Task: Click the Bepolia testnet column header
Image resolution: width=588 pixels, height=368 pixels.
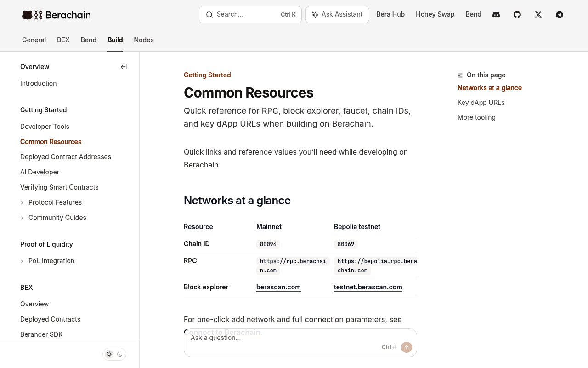Action: pyautogui.click(x=357, y=227)
